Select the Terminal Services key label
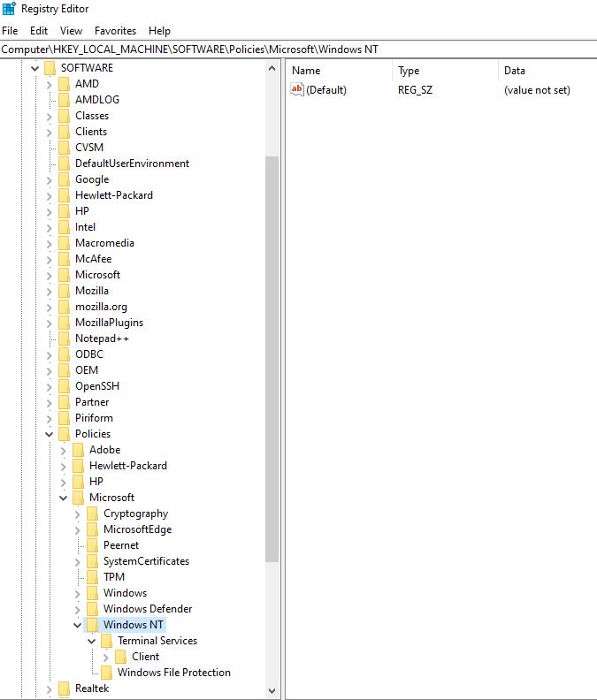 tap(157, 641)
